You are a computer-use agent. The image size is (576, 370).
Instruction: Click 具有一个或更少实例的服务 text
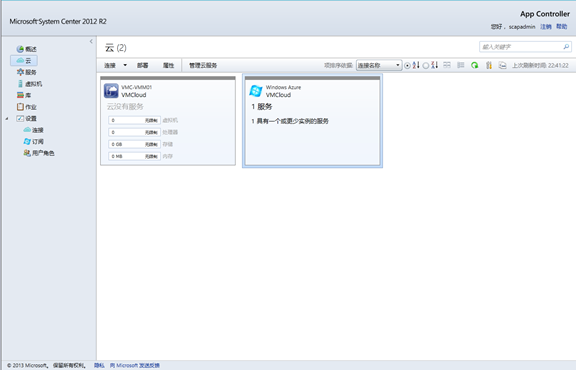coord(292,121)
